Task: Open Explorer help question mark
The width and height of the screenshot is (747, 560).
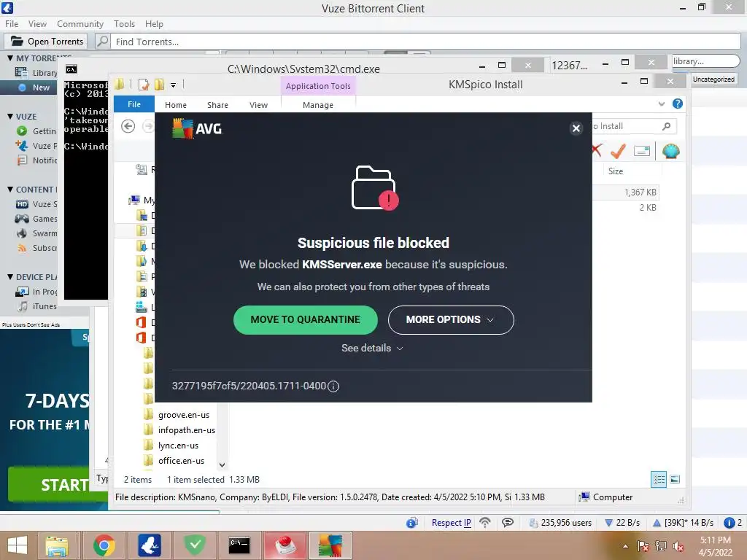Action: pos(678,104)
